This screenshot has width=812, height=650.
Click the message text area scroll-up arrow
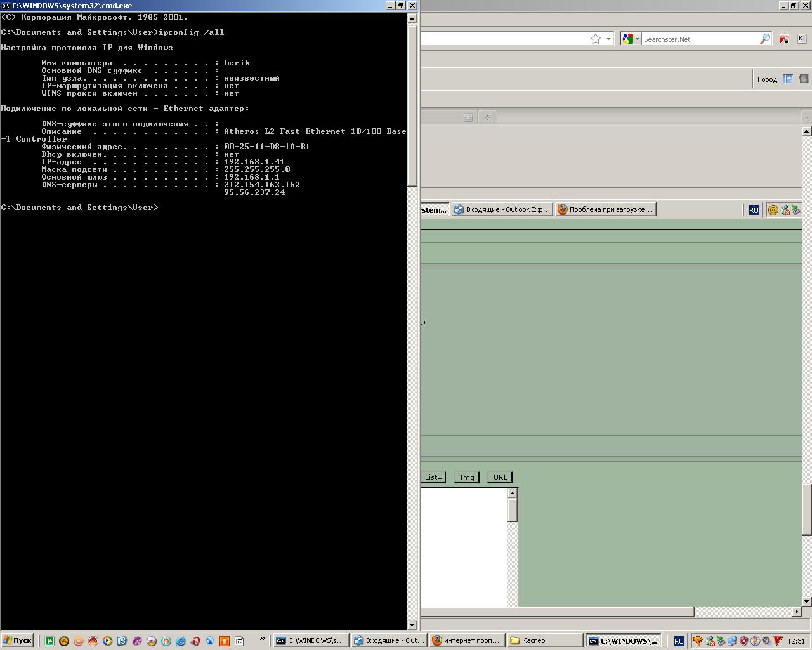[x=513, y=493]
